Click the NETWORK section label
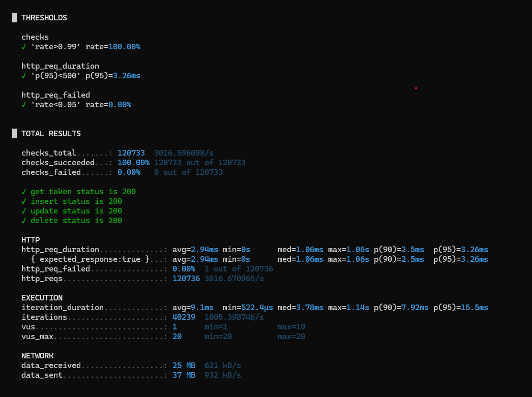 37,356
